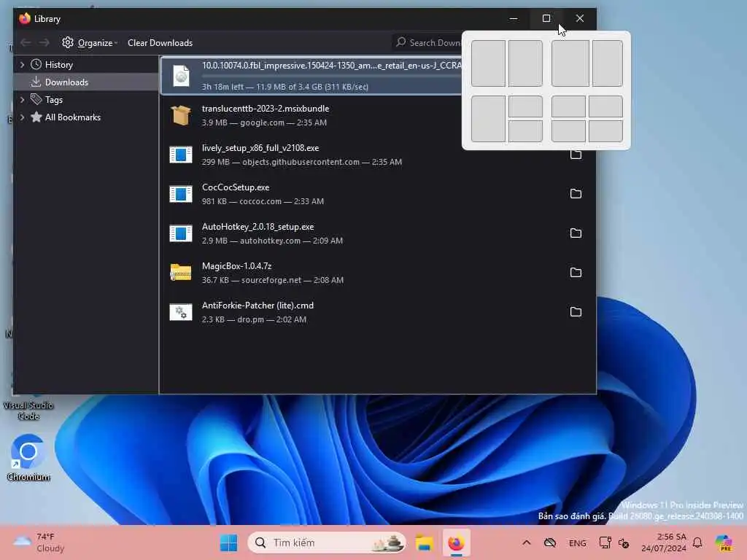This screenshot has width=747, height=560.
Task: Select History in the Library sidebar
Action: pos(58,65)
